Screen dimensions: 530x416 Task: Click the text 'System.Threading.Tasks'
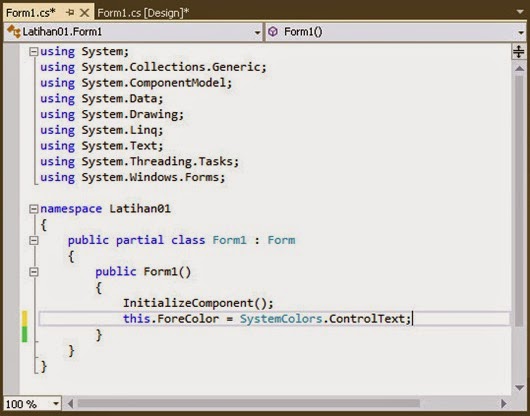tap(157, 162)
